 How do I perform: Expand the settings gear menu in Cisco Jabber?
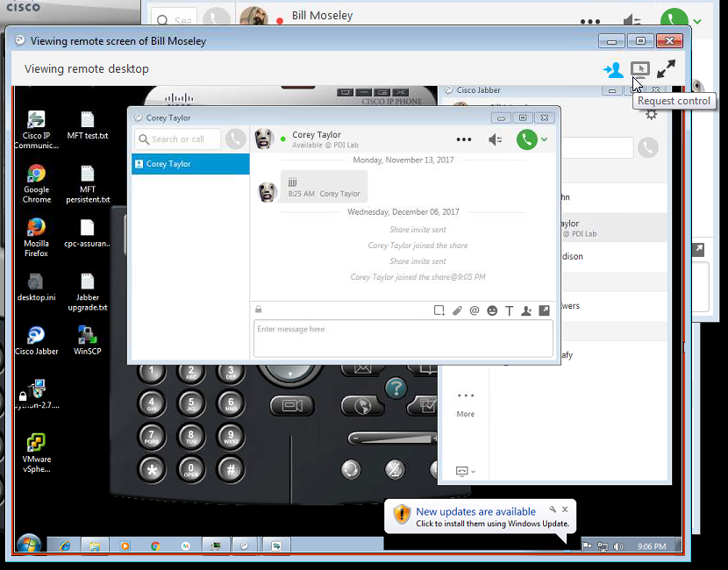tap(652, 114)
